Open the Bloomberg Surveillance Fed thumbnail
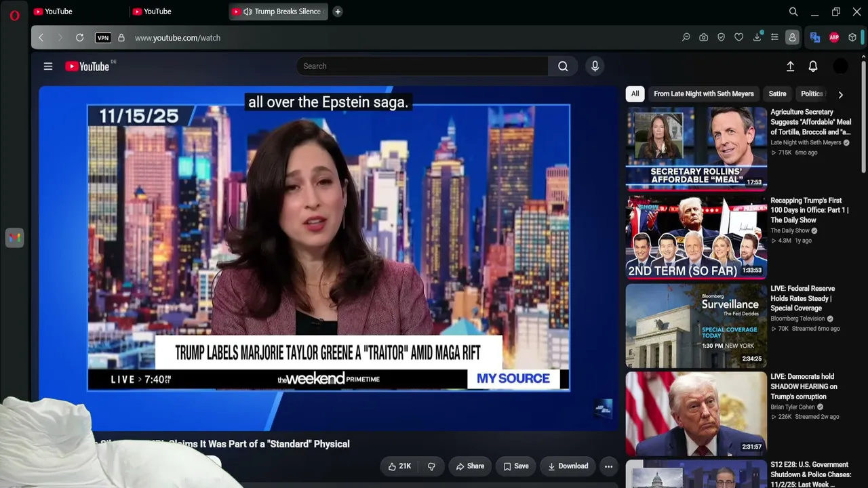Screen dimensions: 868x488 (696, 325)
